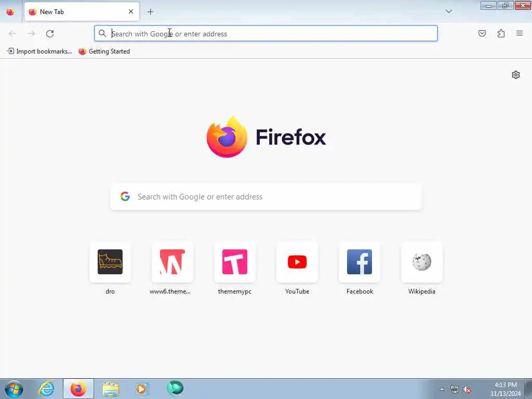Screen dimensions: 532x399
Task: Open the Extensions puzzle icon
Action: (501, 33)
